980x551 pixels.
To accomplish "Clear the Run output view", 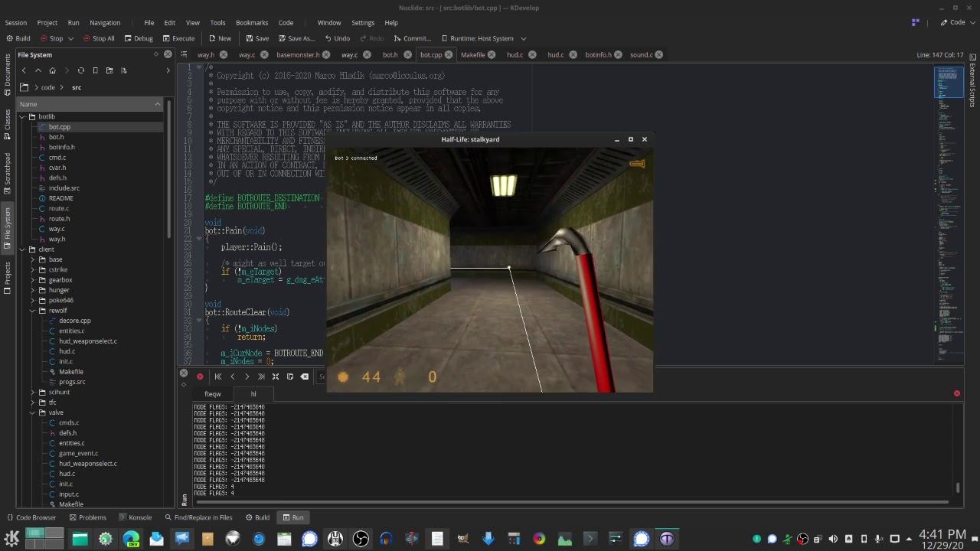I will 305,377.
